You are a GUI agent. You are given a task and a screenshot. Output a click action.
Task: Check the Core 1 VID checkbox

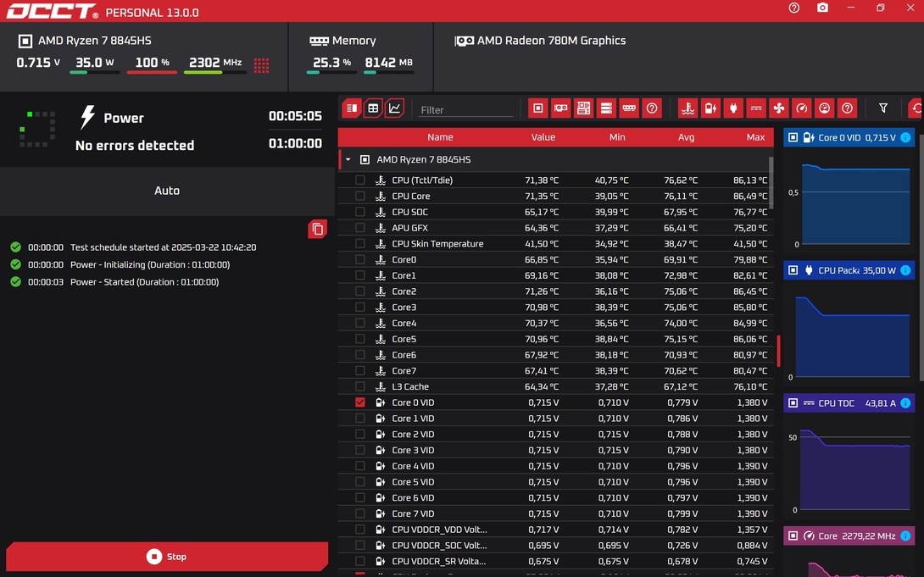pos(360,419)
